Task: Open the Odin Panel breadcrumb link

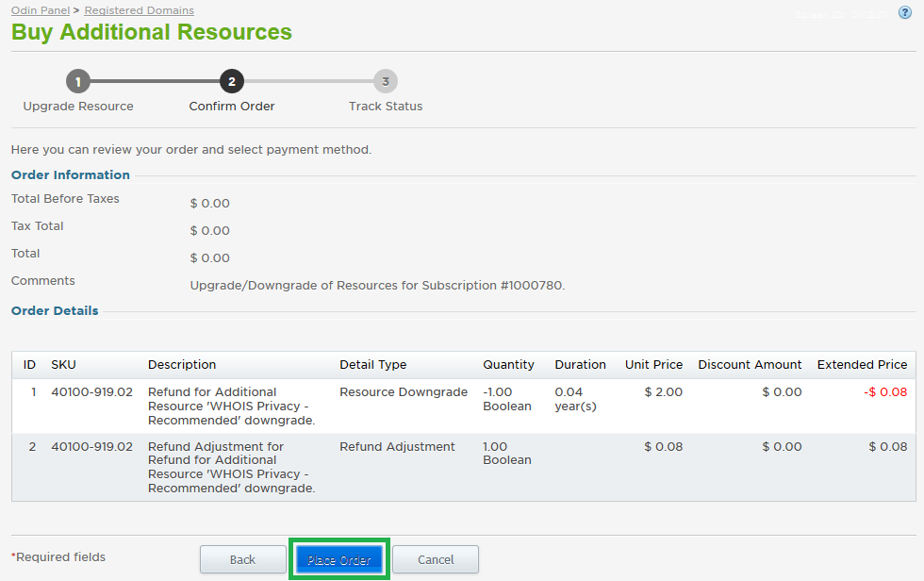Action: pyautogui.click(x=40, y=10)
